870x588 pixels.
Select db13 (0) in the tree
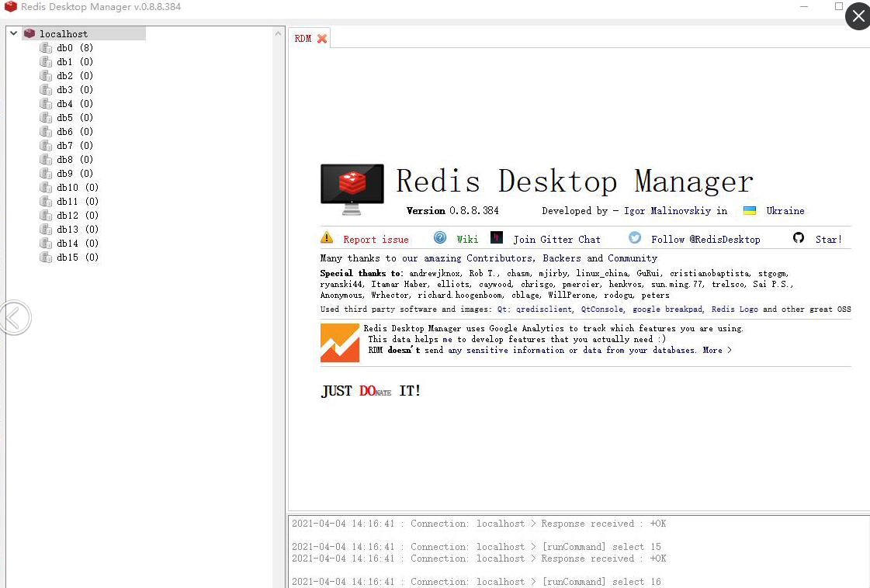78,229
